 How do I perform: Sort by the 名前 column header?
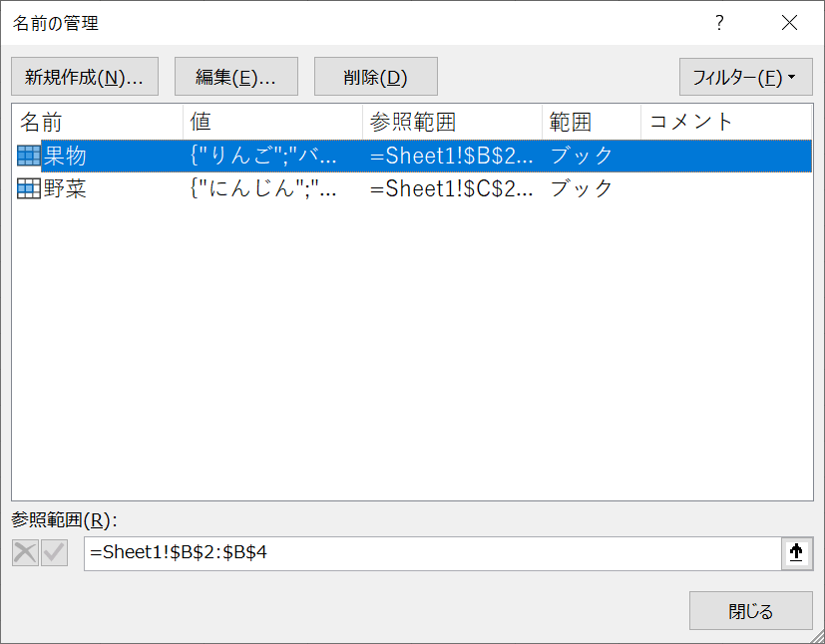click(98, 122)
